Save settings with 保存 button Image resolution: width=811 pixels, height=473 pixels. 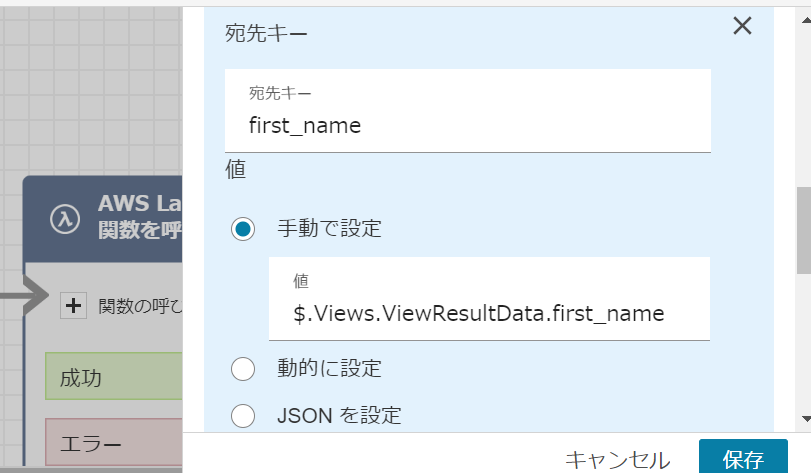click(x=743, y=457)
